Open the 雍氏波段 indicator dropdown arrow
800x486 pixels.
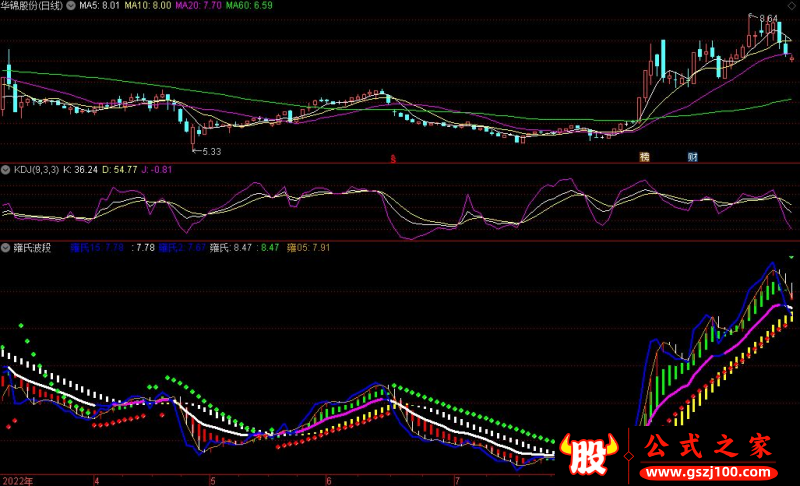tap(6, 248)
